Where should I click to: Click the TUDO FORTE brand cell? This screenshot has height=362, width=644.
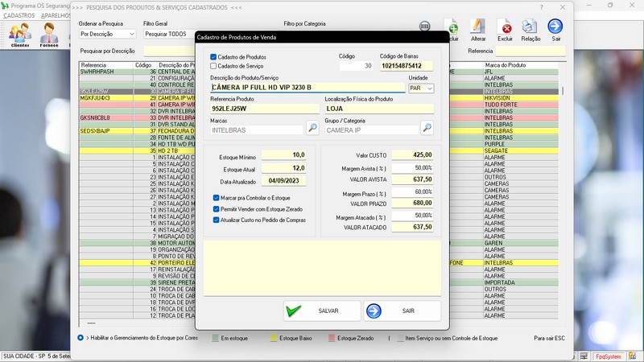point(520,105)
